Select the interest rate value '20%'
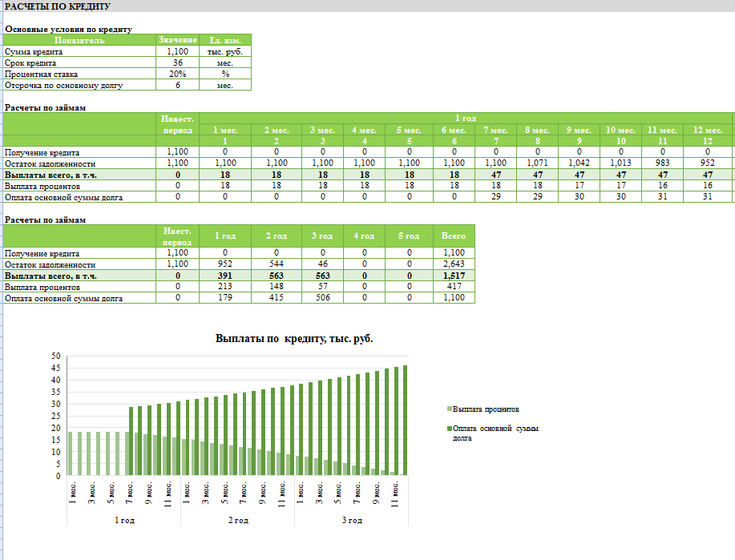735x560 pixels. tap(178, 74)
